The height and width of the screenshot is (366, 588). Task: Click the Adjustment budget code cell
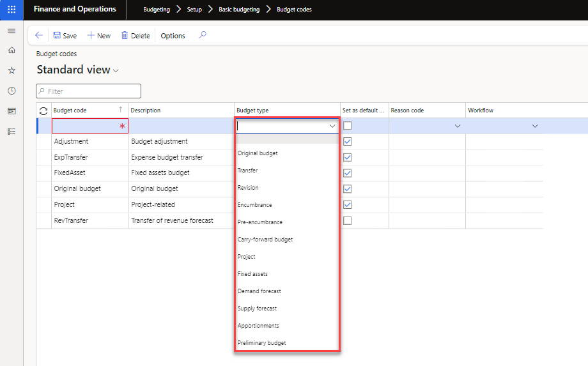click(x=89, y=141)
